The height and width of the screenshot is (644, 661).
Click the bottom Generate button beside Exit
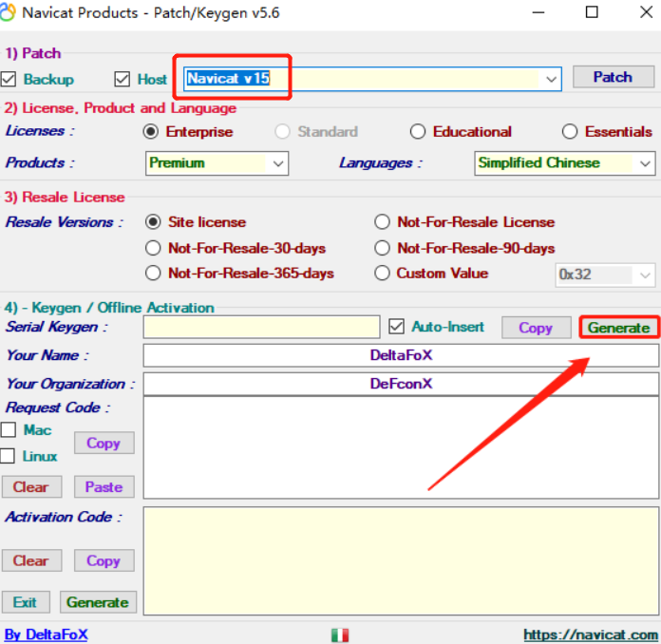coord(98,602)
